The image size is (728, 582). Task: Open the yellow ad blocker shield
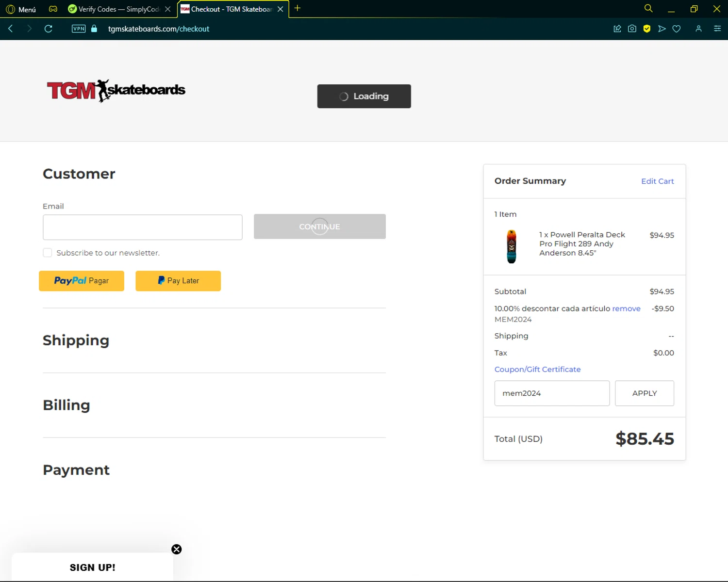(x=647, y=29)
